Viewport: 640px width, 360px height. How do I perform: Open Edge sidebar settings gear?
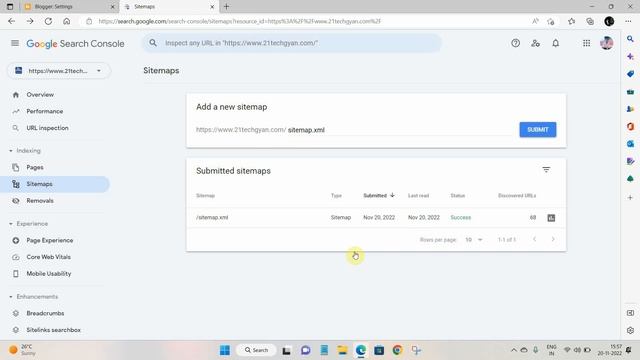point(630,331)
